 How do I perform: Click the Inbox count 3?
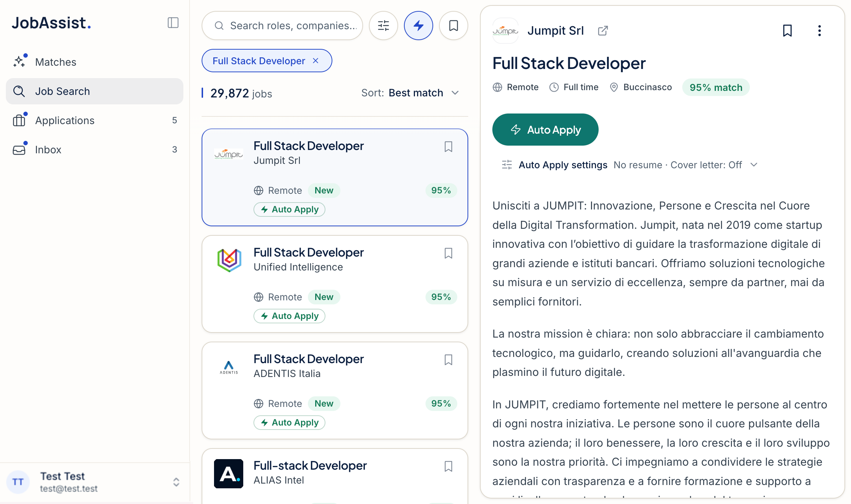(x=175, y=150)
